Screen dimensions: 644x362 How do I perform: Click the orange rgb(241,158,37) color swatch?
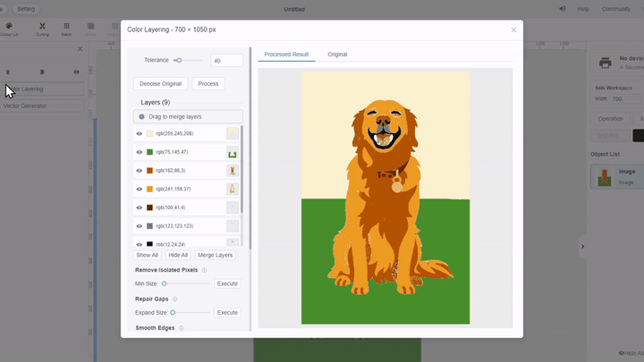(x=149, y=189)
